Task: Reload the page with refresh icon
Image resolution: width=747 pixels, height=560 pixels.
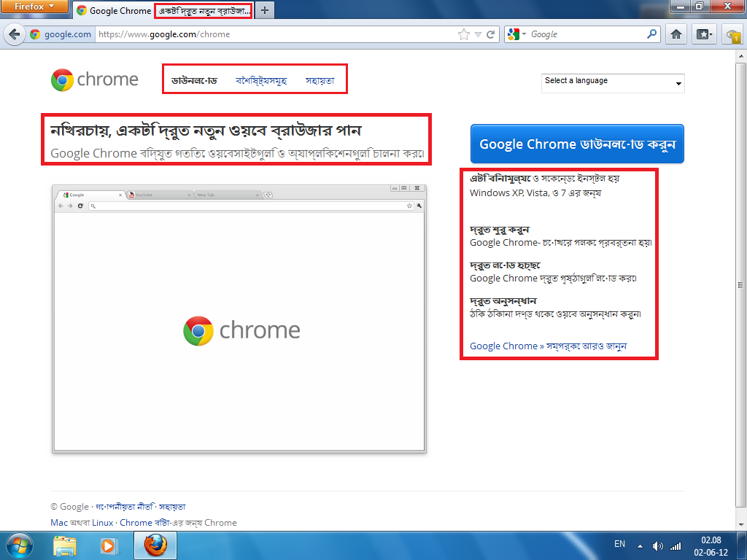Action: coord(490,34)
